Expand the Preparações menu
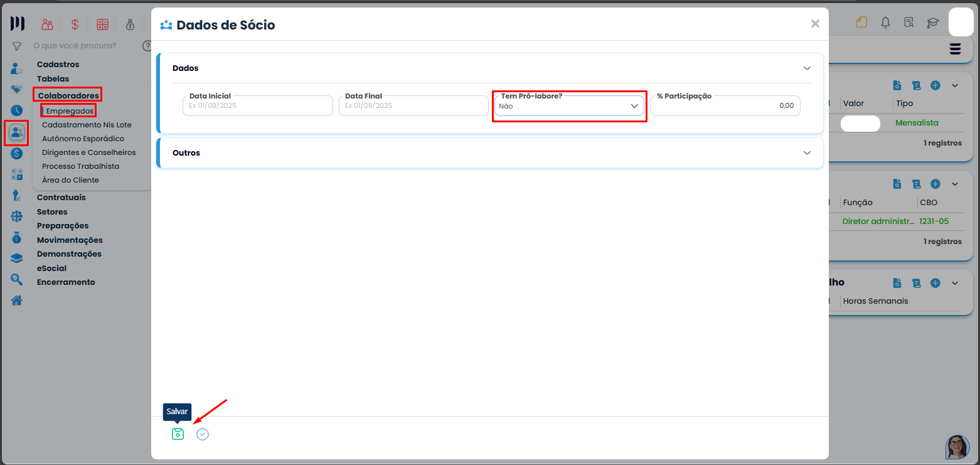 (x=63, y=225)
